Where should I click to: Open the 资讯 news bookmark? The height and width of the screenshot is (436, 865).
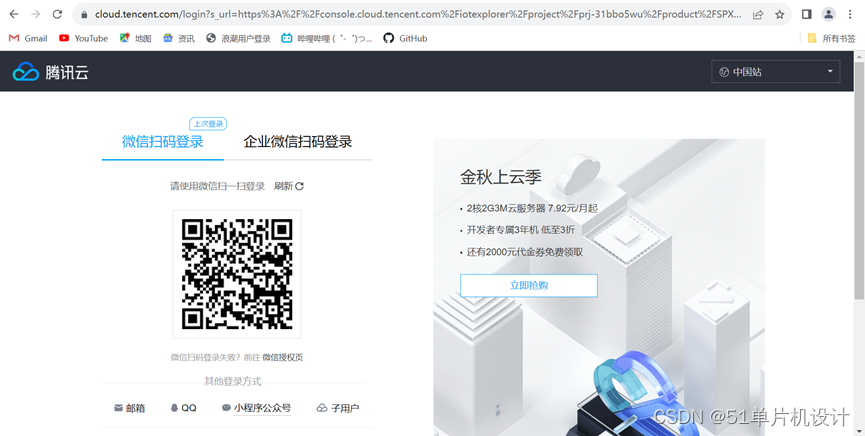[179, 39]
